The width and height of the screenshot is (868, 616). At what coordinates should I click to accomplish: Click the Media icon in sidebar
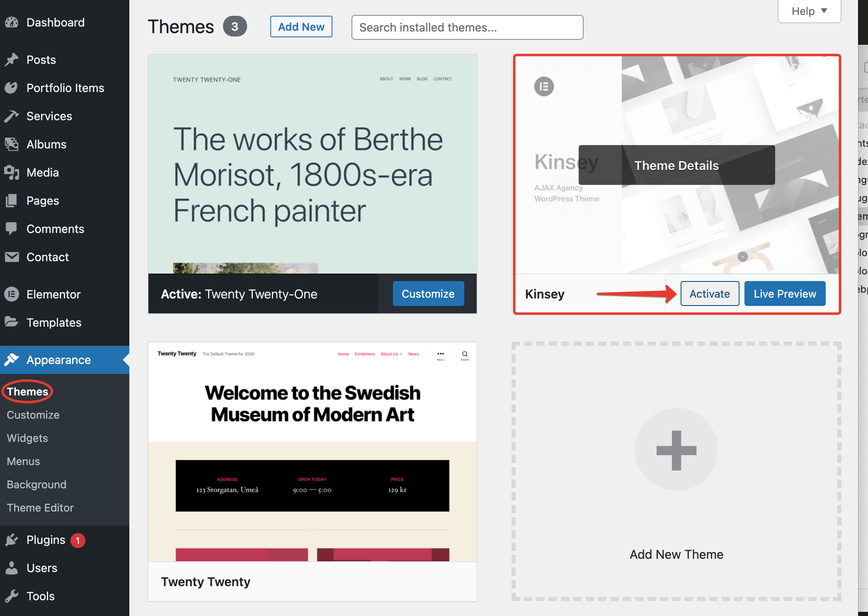12,172
